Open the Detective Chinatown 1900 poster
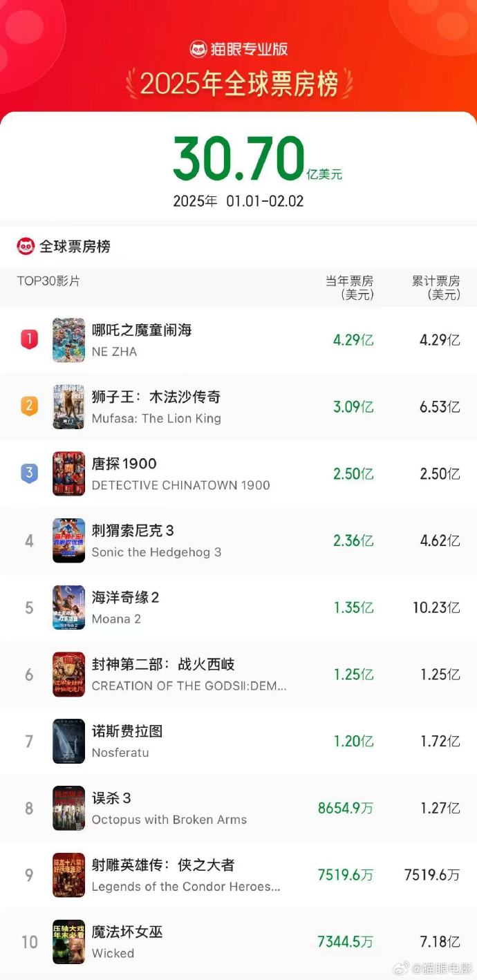 tap(68, 474)
